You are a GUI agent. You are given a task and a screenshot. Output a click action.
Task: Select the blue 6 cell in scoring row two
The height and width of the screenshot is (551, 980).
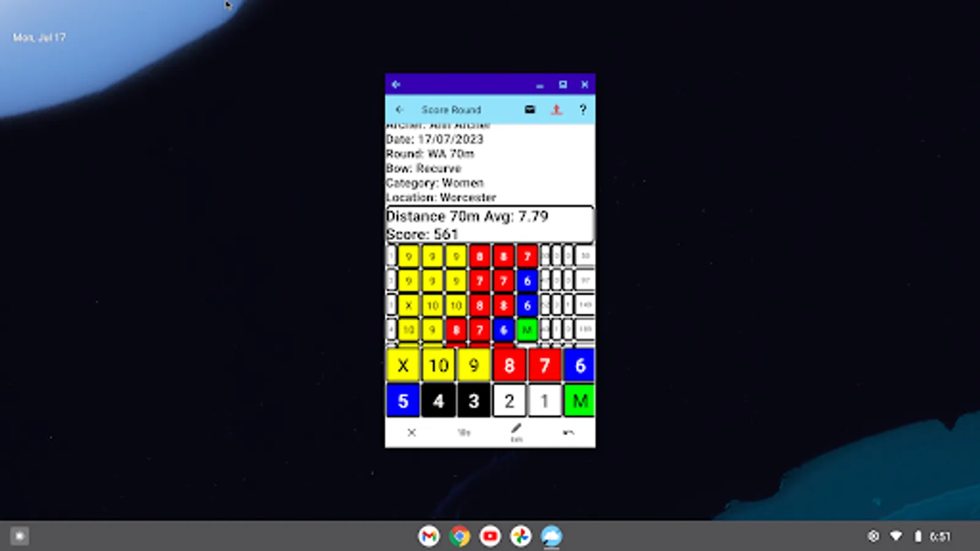527,280
